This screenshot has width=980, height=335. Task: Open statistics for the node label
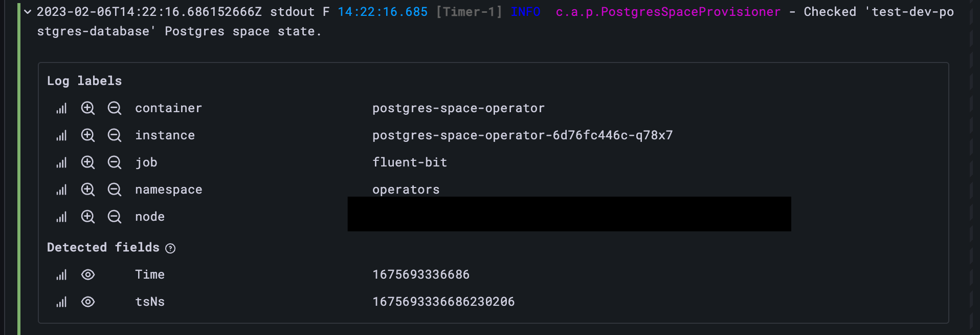61,217
